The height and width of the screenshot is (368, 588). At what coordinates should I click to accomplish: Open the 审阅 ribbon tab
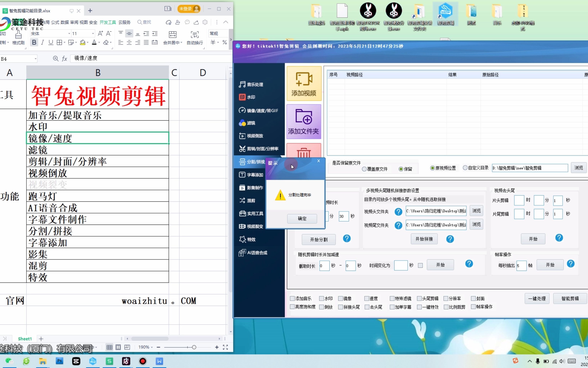pos(74,22)
